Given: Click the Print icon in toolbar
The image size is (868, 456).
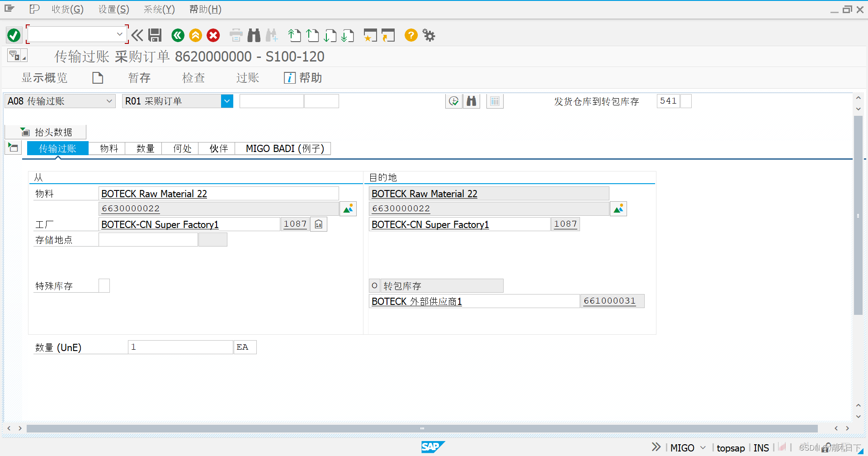Looking at the screenshot, I should pyautogui.click(x=236, y=35).
